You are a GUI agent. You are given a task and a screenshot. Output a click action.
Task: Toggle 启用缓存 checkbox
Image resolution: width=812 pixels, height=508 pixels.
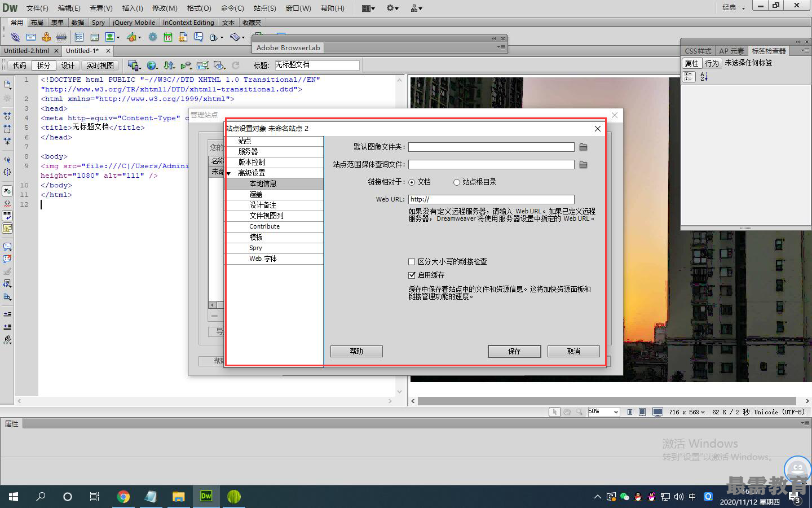click(x=412, y=275)
